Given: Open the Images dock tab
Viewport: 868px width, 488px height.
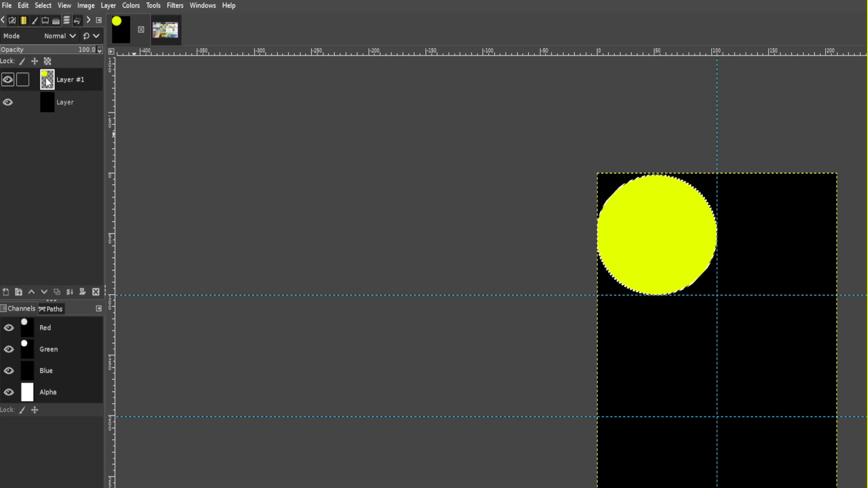Looking at the screenshot, I should point(45,20).
